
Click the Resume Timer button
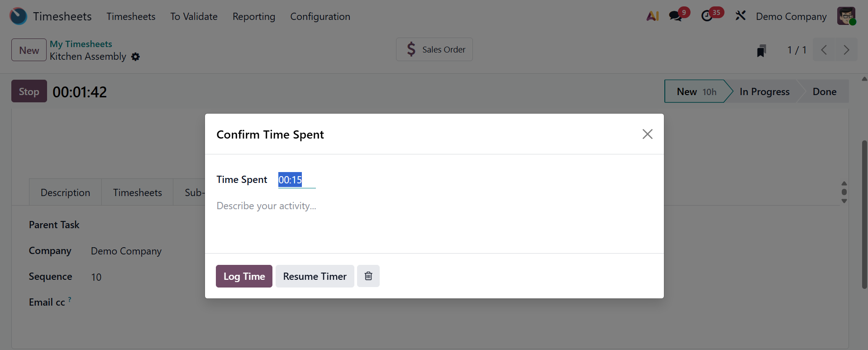315,276
